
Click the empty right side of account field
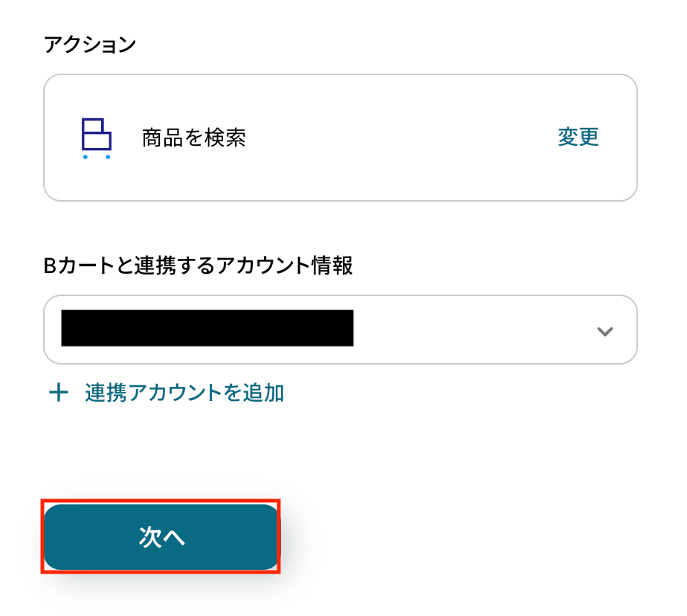[x=476, y=330]
